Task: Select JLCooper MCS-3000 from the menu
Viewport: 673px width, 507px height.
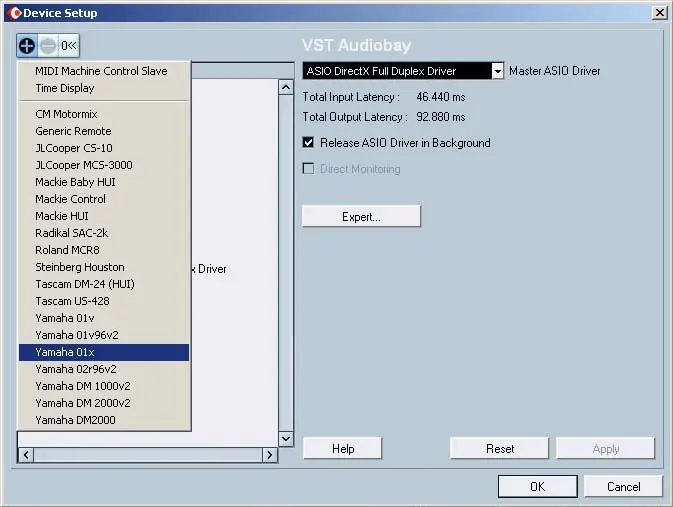Action: pos(103,165)
